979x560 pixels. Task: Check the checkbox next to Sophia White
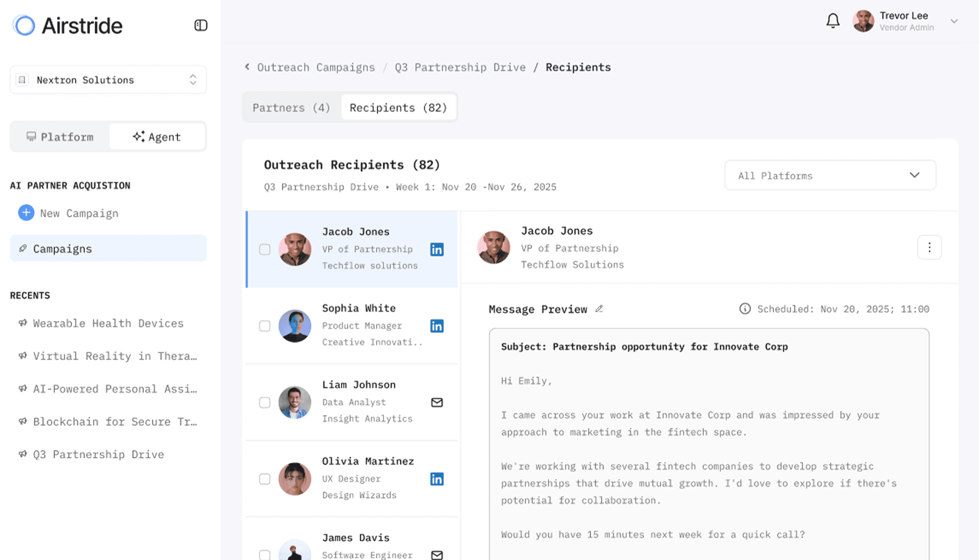[265, 326]
